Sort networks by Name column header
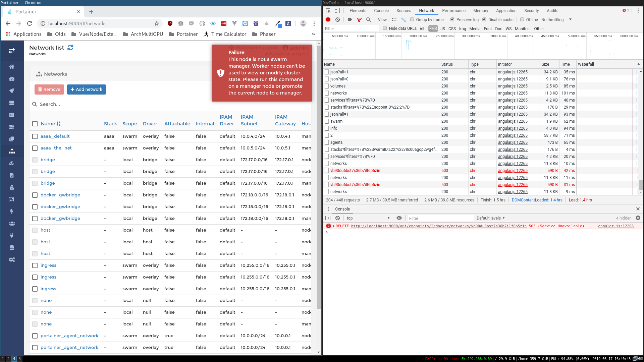The image size is (644, 362). pos(51,124)
